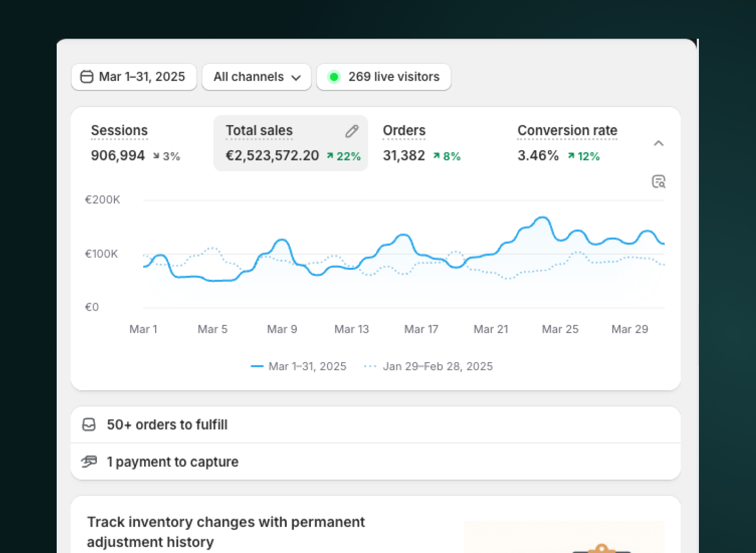Screen dimensions: 756x553
Task: Toggle the Jan 29–Feb 28, 2025 legend series
Action: tap(429, 366)
